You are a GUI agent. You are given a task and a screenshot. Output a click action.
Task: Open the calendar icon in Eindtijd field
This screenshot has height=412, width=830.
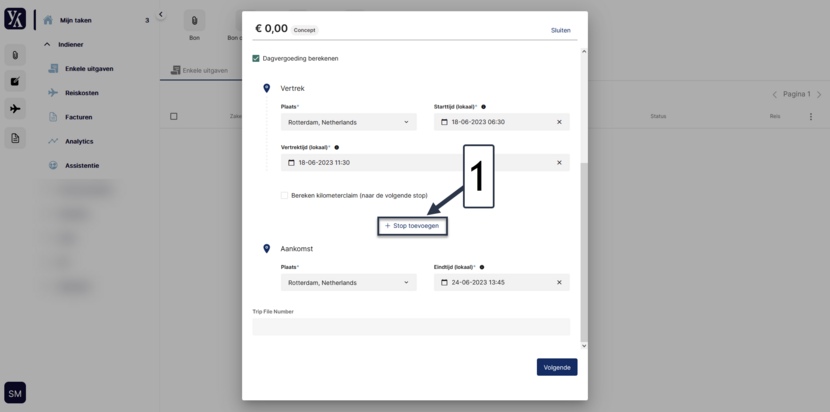pos(444,282)
